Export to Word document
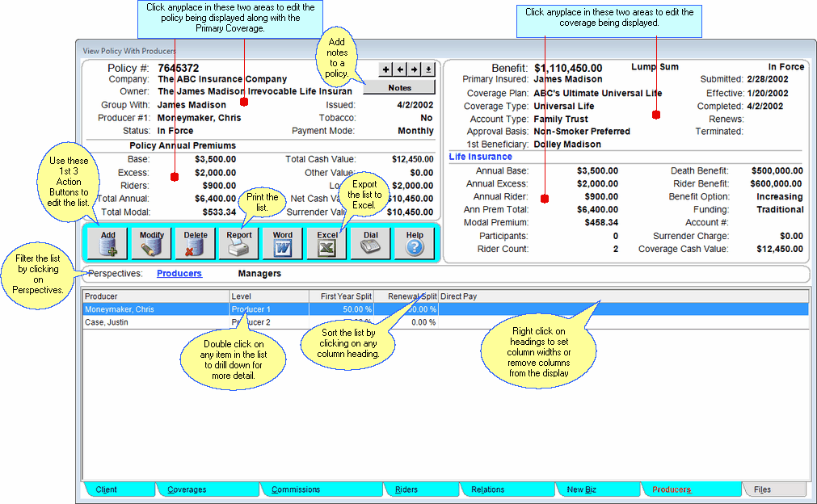Viewport: 817px width, 504px height. tap(283, 243)
